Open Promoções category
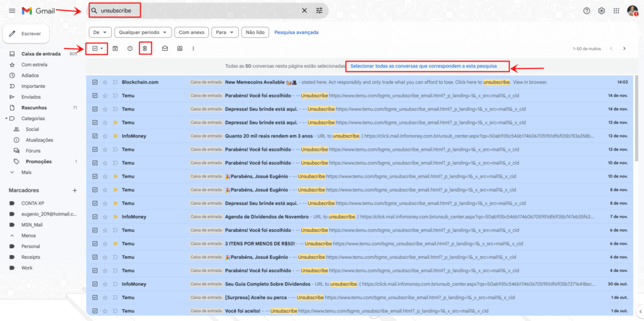644x321 pixels. [x=38, y=161]
